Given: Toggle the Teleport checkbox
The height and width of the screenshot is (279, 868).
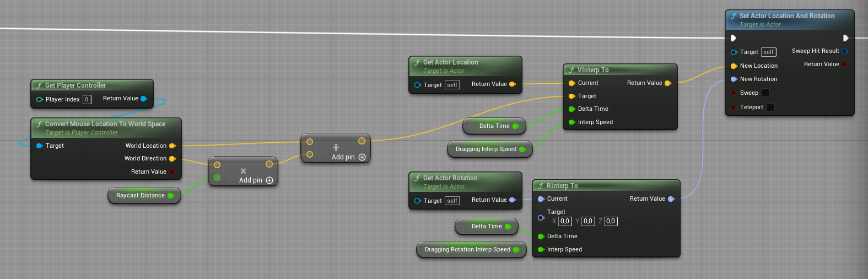Looking at the screenshot, I should click(770, 107).
